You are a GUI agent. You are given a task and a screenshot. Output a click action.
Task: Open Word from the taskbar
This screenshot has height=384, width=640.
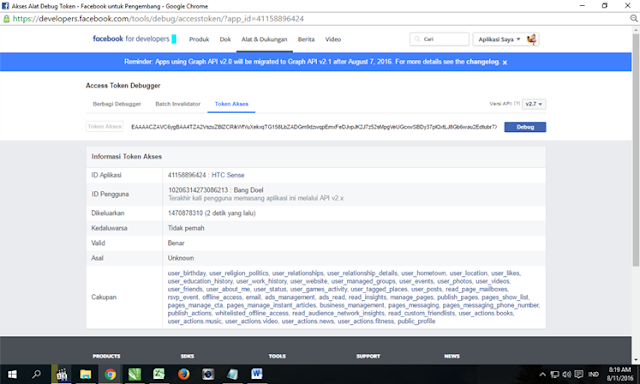257,374
